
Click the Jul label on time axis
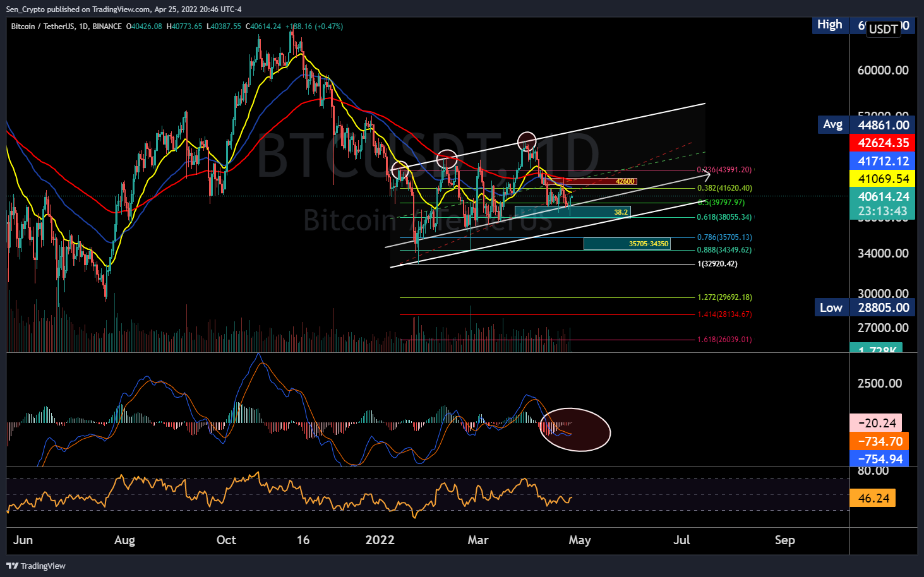point(681,540)
